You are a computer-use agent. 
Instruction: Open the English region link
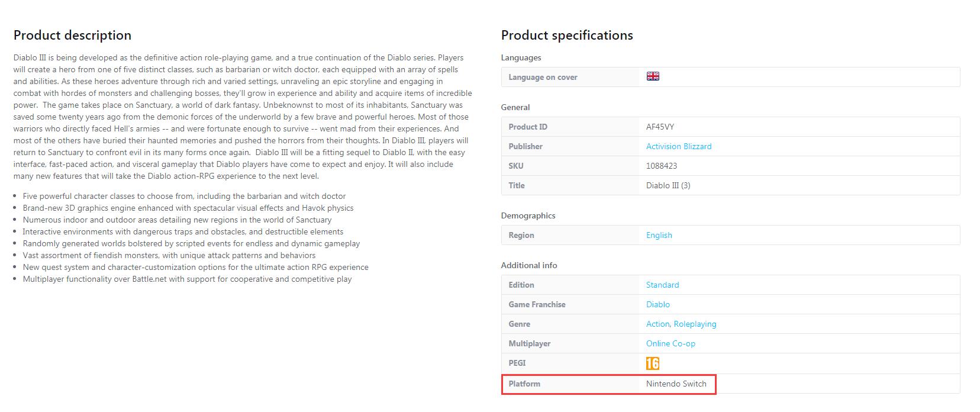659,235
